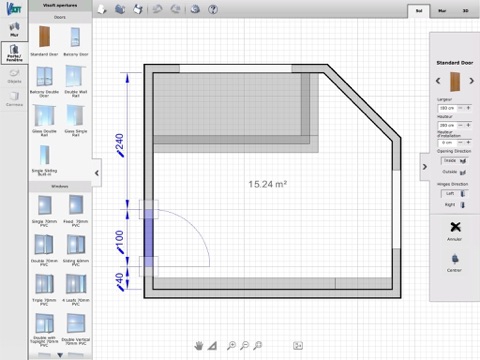
Task: Select the Porte/Fenêtre tool
Action: [x=14, y=53]
